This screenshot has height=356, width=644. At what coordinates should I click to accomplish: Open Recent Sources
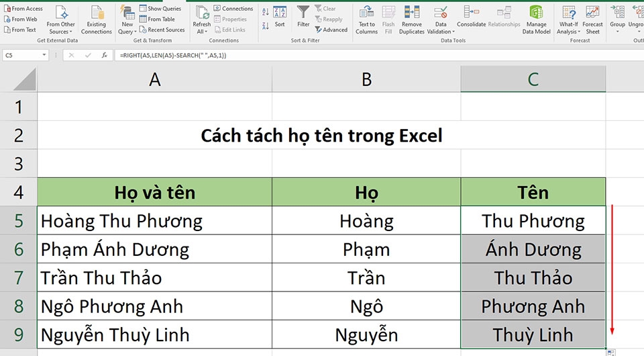(162, 30)
